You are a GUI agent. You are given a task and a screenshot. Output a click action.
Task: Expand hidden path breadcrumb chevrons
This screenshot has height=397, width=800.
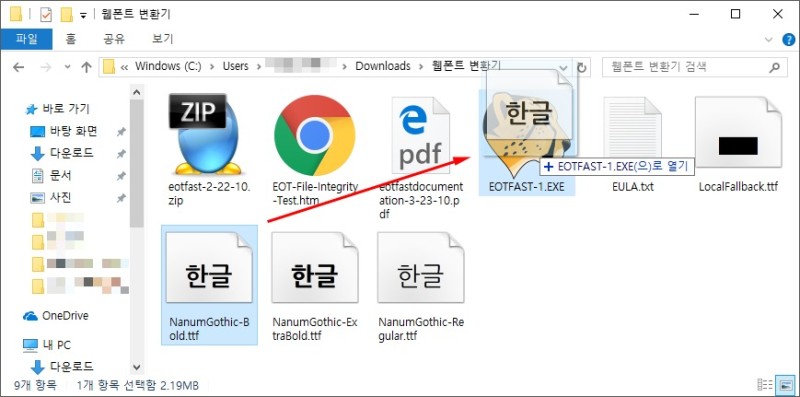[x=124, y=67]
